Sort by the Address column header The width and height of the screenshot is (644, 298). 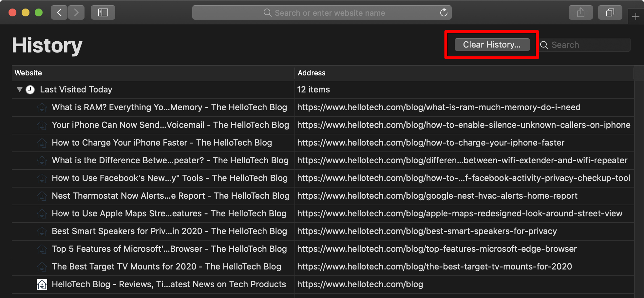(x=312, y=73)
